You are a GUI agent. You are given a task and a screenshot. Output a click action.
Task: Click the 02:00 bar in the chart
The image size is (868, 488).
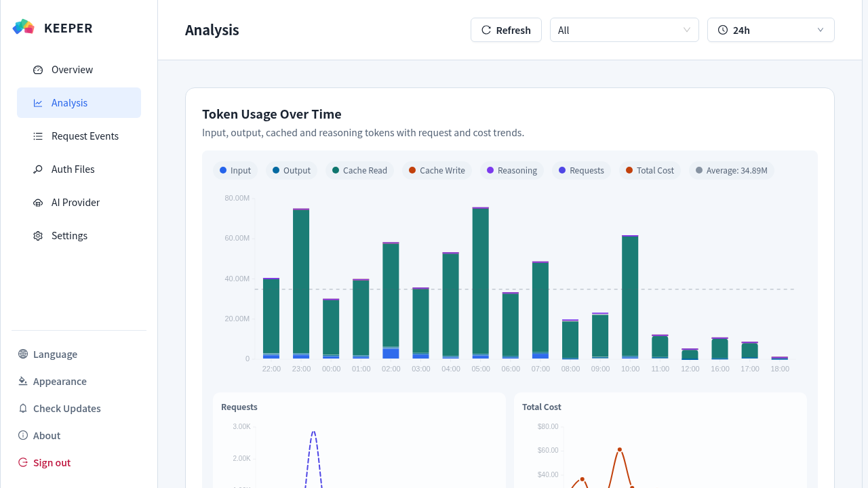point(391,300)
